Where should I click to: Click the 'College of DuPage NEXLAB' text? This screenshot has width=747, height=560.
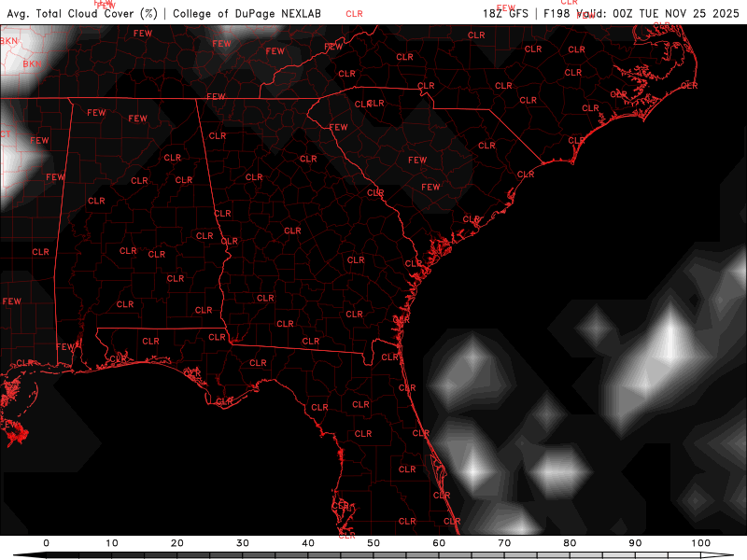tap(247, 13)
